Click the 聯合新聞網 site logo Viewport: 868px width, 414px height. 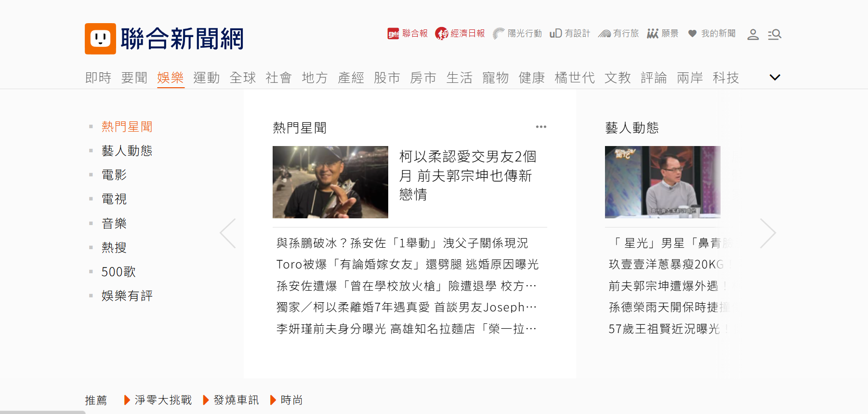tap(164, 39)
